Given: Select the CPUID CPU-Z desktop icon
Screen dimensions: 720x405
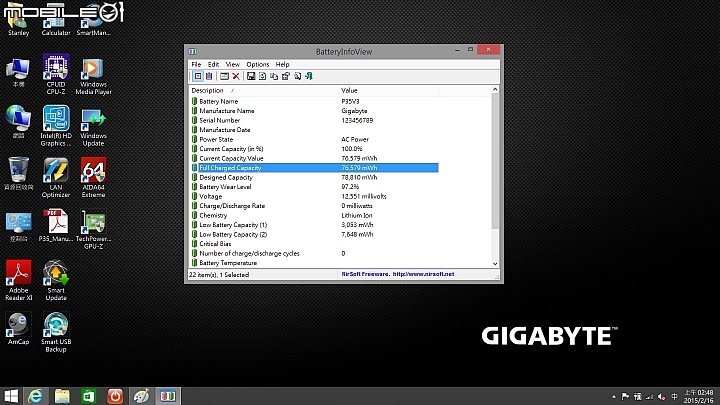Looking at the screenshot, I should coord(56,74).
